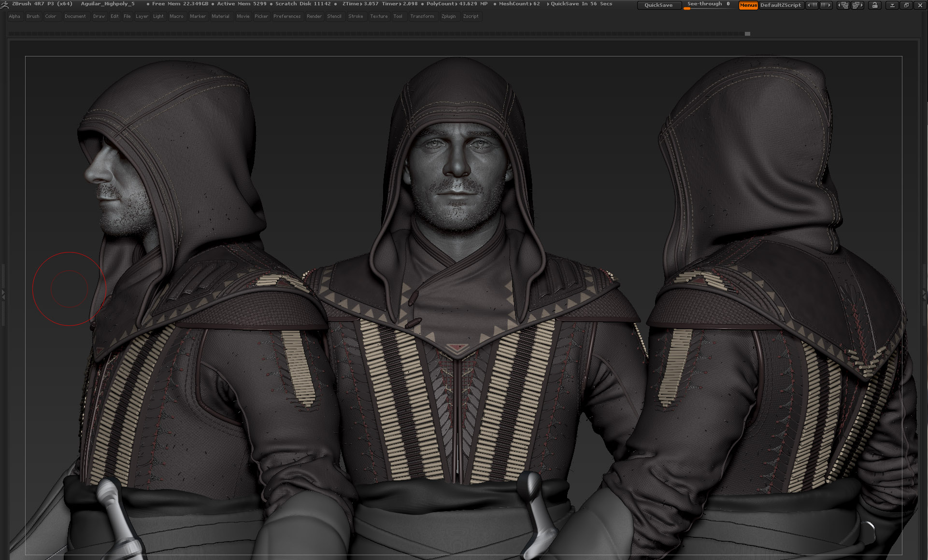928x560 pixels.
Task: Click the 'Free Mem 22.349GB' status text
Action: [180, 4]
